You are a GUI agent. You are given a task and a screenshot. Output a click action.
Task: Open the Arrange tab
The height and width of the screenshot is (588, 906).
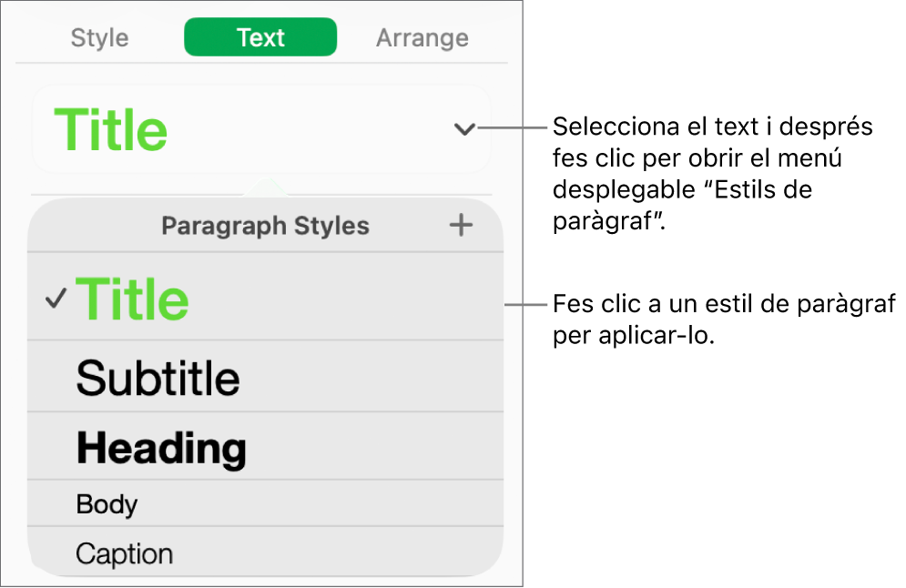[422, 37]
